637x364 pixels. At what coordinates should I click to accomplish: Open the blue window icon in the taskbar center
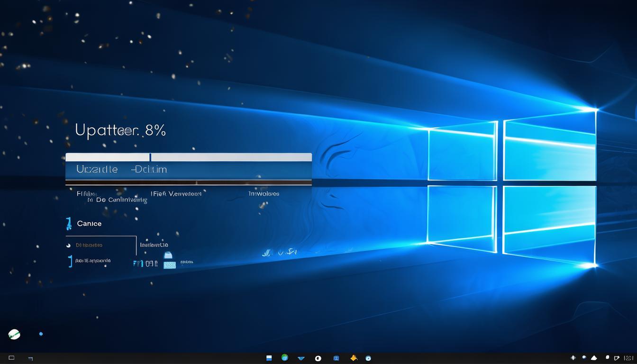[x=269, y=358]
